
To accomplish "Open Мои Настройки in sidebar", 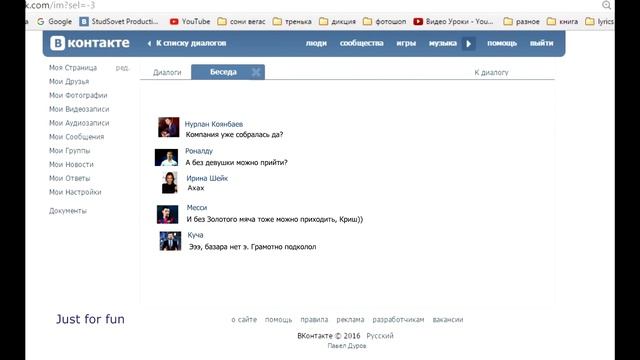I will 75,192.
